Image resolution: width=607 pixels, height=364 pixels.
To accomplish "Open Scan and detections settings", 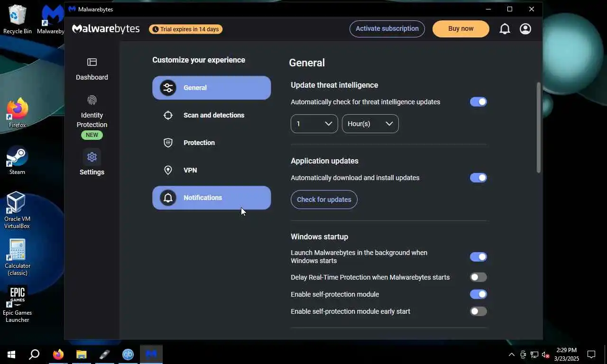I will pos(212,115).
